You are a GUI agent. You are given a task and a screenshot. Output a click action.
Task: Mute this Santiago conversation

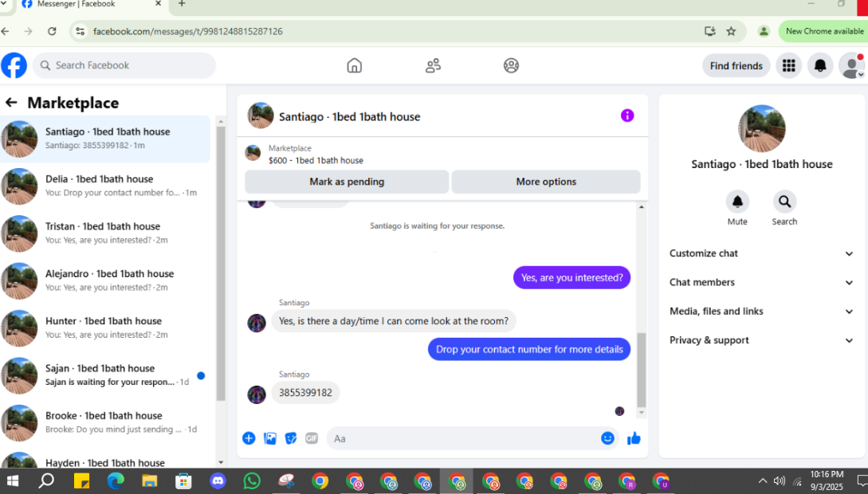[x=737, y=202]
